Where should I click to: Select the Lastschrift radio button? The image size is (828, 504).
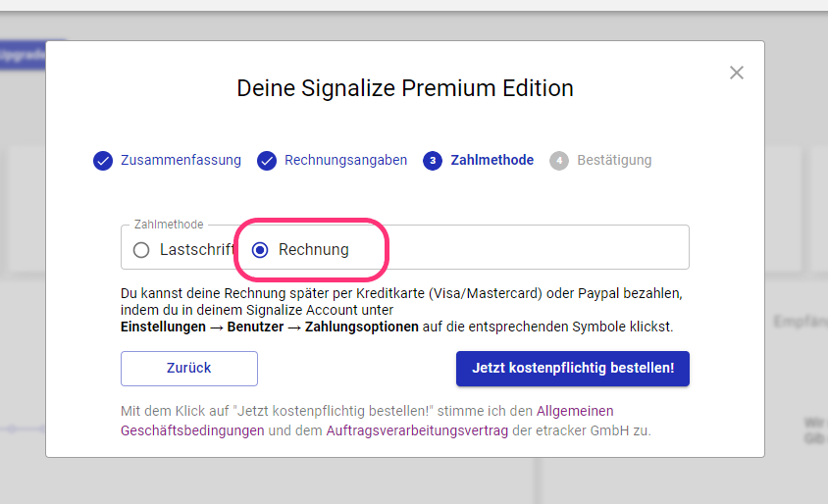141,250
